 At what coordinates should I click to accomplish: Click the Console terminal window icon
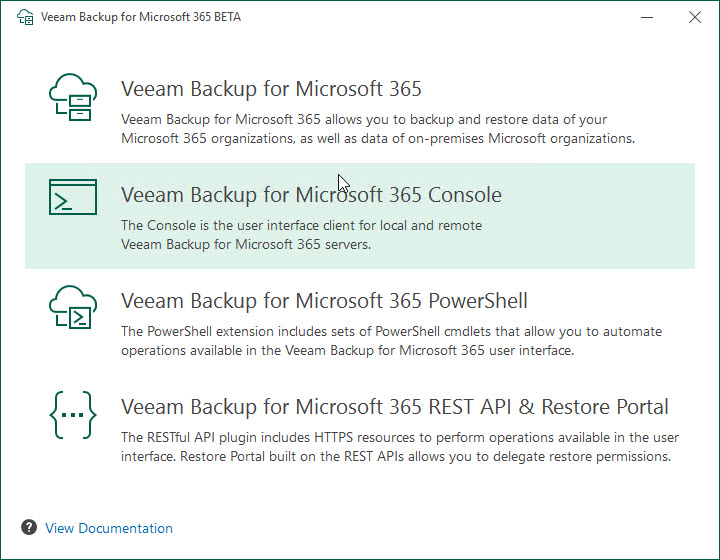coord(73,197)
